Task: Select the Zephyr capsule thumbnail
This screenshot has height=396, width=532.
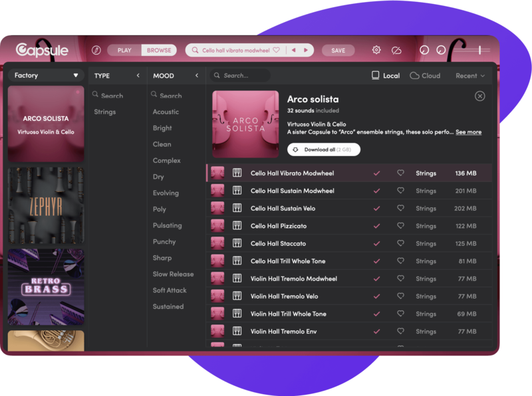Action: tap(46, 205)
